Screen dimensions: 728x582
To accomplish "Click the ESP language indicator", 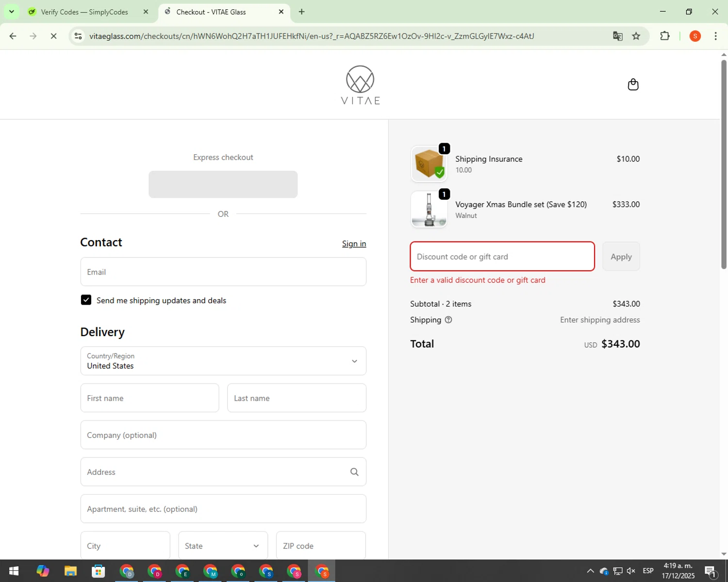I will coord(648,571).
